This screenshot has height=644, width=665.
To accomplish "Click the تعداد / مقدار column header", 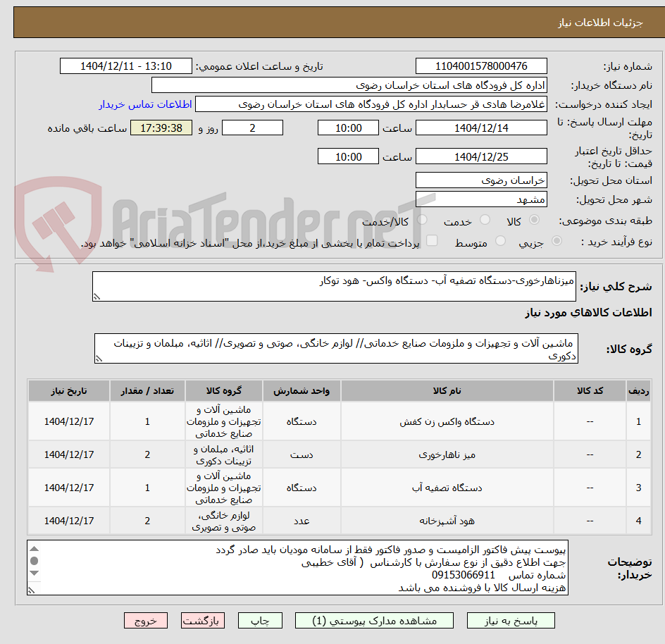I will pyautogui.click(x=148, y=391).
